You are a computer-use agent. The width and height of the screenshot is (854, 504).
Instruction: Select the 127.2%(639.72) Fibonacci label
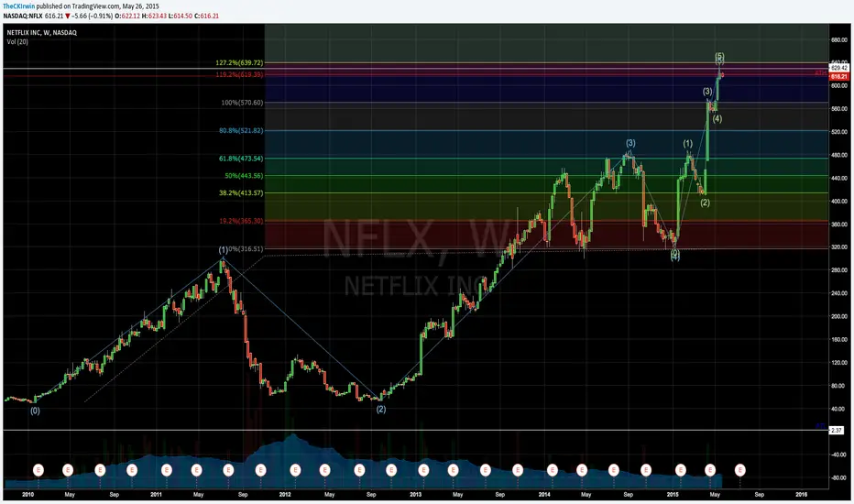click(x=239, y=63)
